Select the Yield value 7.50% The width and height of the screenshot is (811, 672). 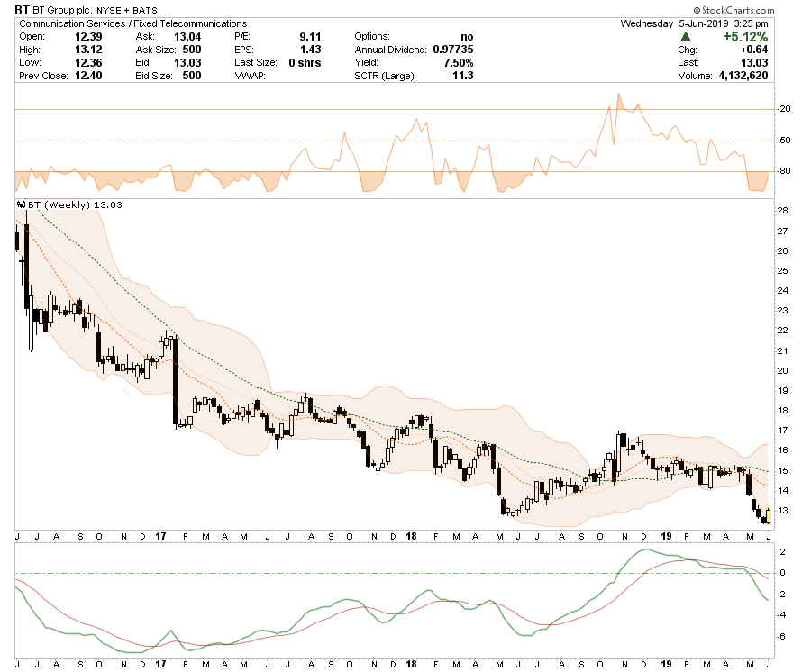pyautogui.click(x=459, y=62)
